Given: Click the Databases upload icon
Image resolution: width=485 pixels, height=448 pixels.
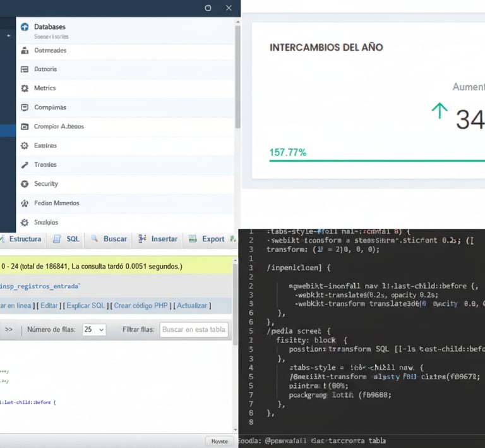Looking at the screenshot, I should coord(25,27).
